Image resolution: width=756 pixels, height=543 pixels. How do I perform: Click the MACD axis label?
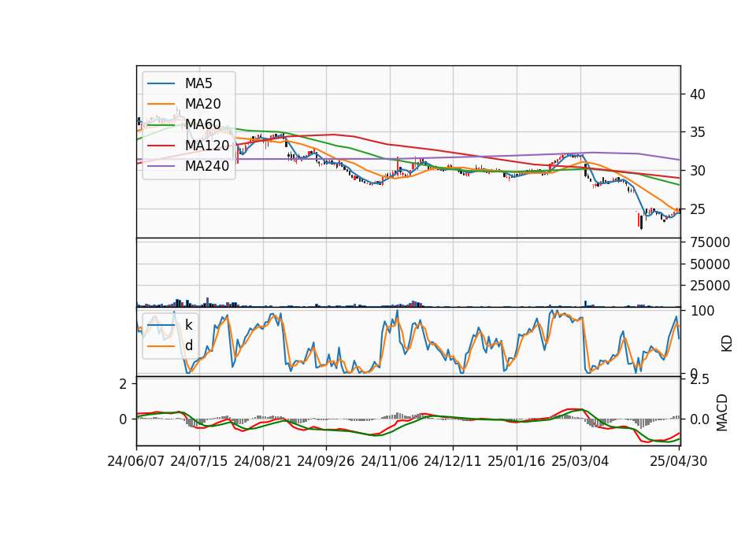click(722, 412)
